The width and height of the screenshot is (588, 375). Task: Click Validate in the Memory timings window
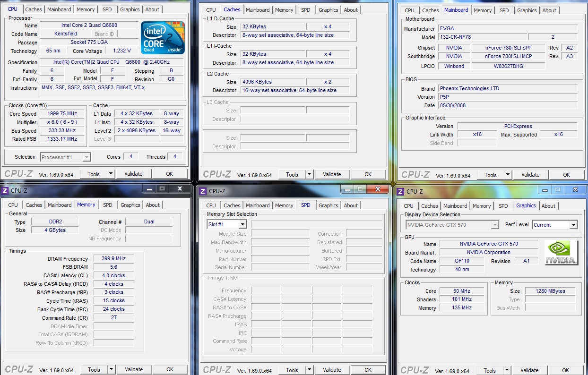click(x=134, y=369)
